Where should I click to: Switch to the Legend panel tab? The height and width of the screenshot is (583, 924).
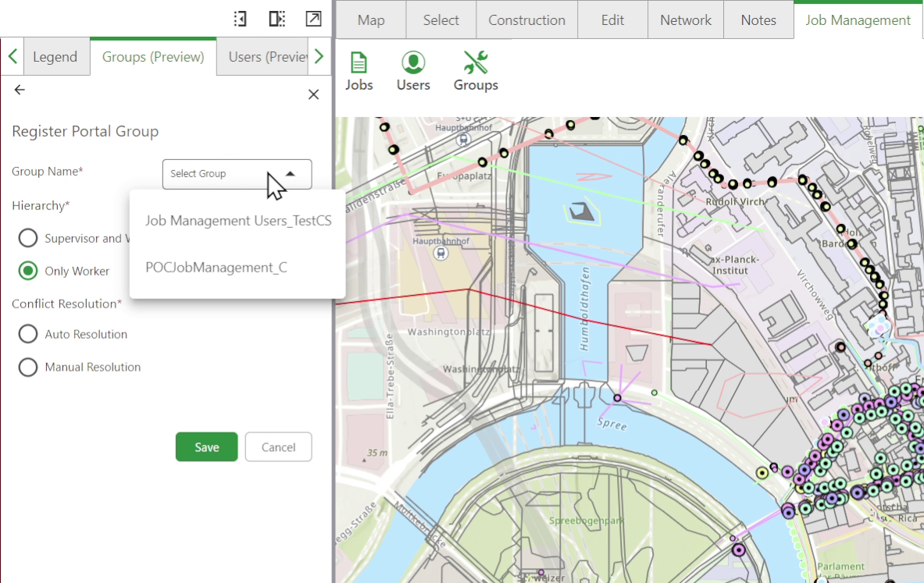pos(55,57)
